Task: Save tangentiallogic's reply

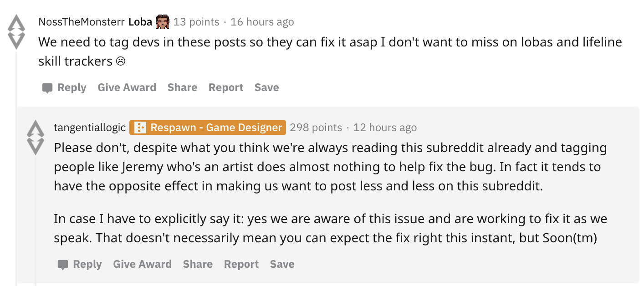Action: point(282,264)
